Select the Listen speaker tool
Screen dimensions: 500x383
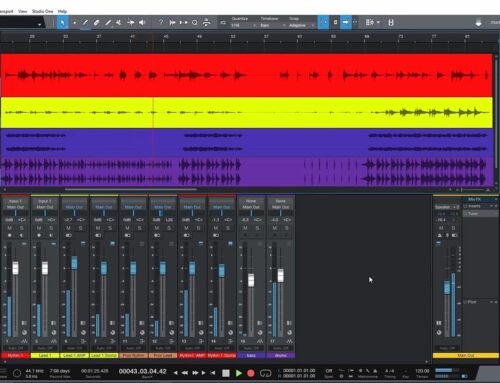[x=142, y=23]
